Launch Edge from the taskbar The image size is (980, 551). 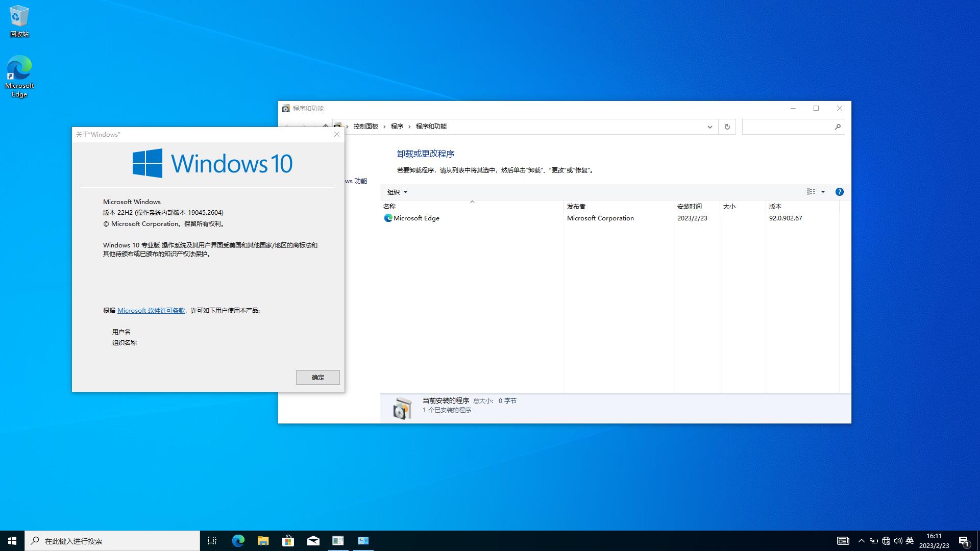(238, 541)
